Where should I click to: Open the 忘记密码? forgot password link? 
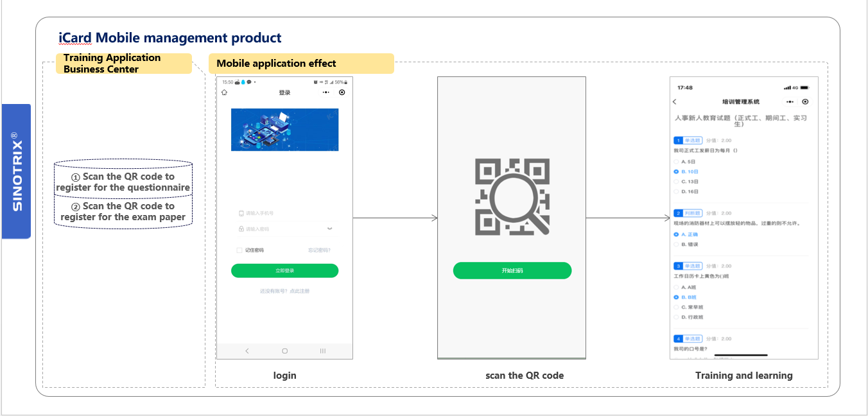pyautogui.click(x=320, y=250)
